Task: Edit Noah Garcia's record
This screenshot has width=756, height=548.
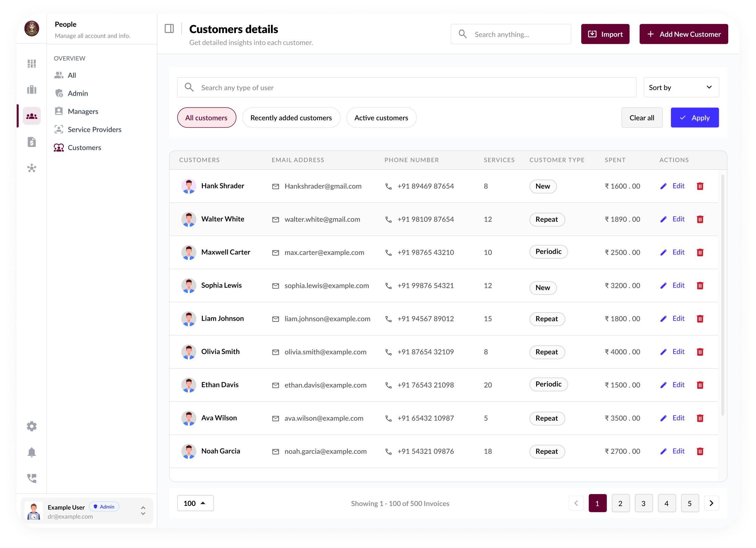Action: click(x=672, y=451)
